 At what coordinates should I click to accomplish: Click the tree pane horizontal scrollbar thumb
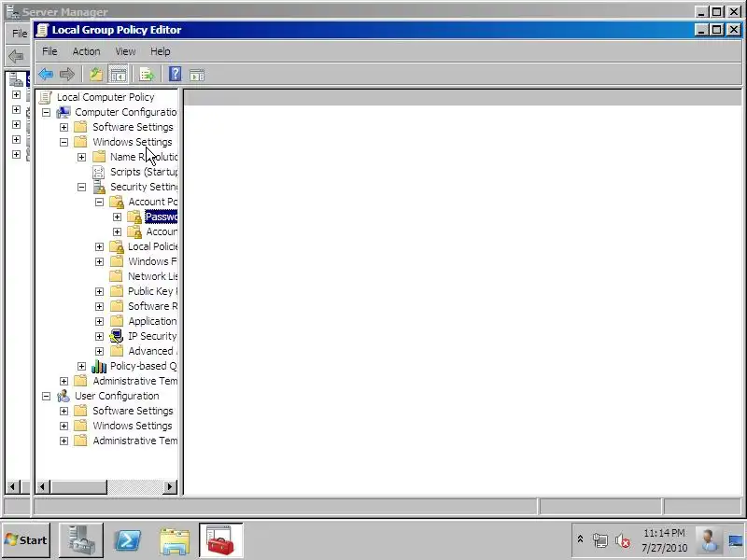(x=78, y=486)
